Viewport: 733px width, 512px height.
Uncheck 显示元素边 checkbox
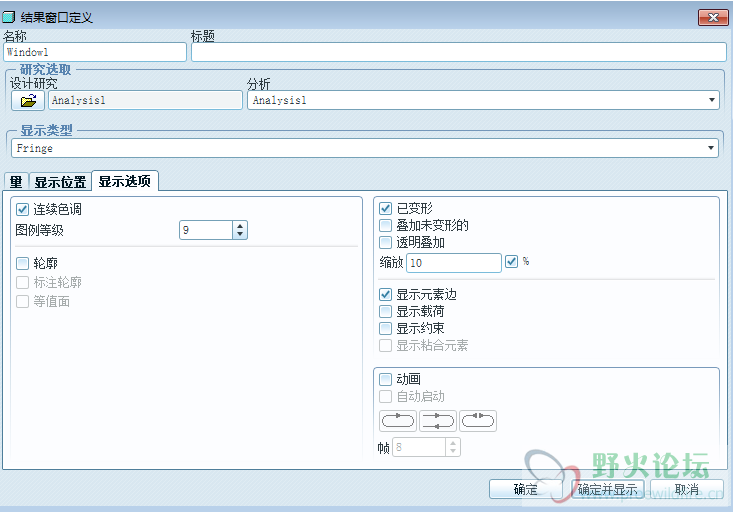tap(385, 295)
